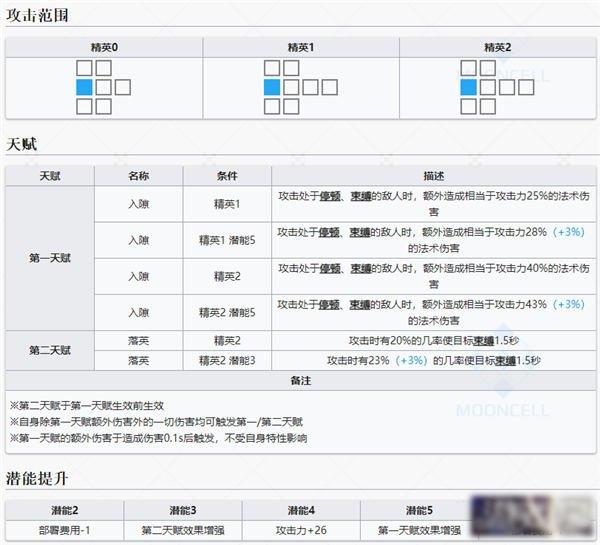This screenshot has width=600, height=545.
Task: Click the 束缚 link in the 20% 几率 row
Action: point(483,341)
